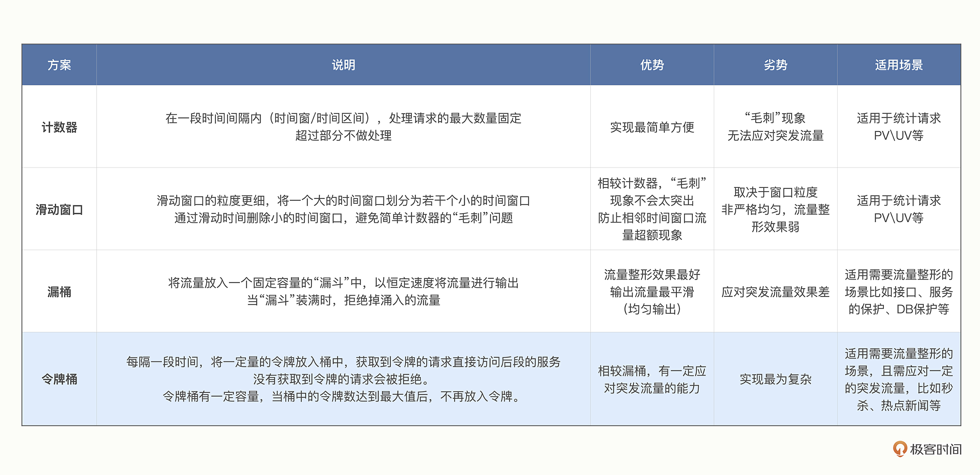Click the 实现最简单方便 advantage cell
This screenshot has height=475, width=980.
point(652,127)
